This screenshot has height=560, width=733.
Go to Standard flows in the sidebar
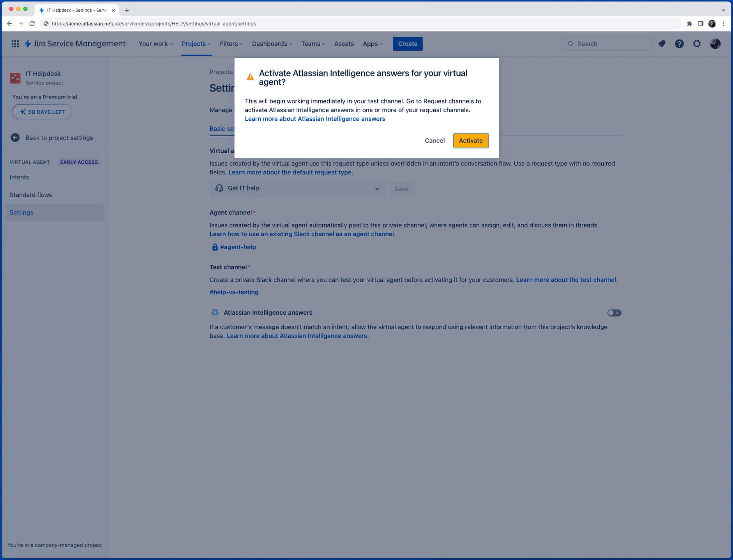(x=31, y=195)
